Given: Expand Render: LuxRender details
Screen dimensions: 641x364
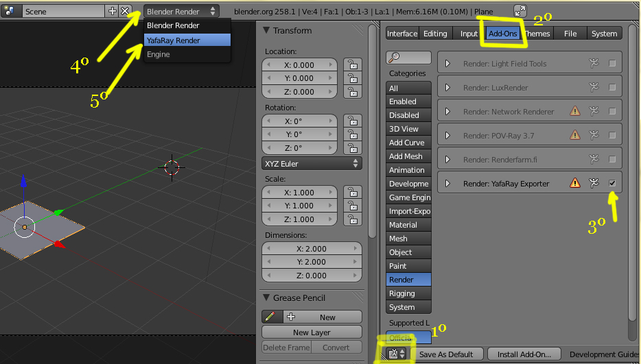Looking at the screenshot, I should tap(447, 88).
